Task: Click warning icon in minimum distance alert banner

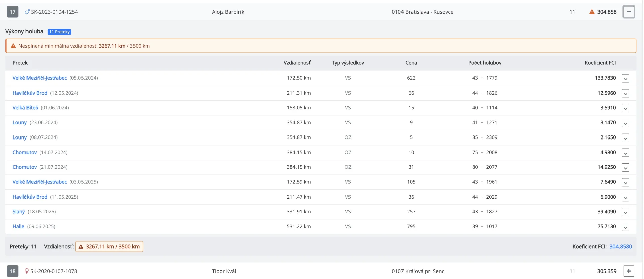Action: tap(13, 46)
